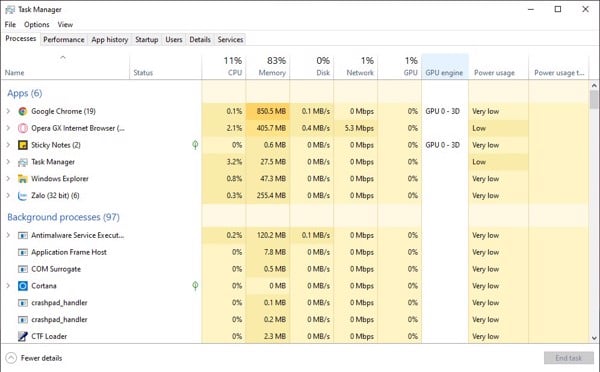The image size is (600, 372).
Task: Click the Sticky Notes app icon
Action: pos(23,145)
